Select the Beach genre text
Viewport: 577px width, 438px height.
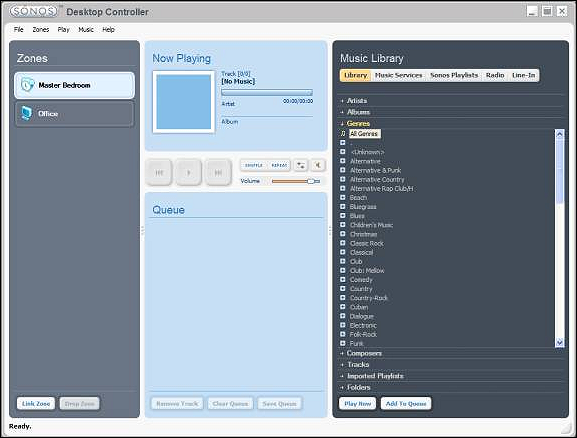[x=358, y=198]
